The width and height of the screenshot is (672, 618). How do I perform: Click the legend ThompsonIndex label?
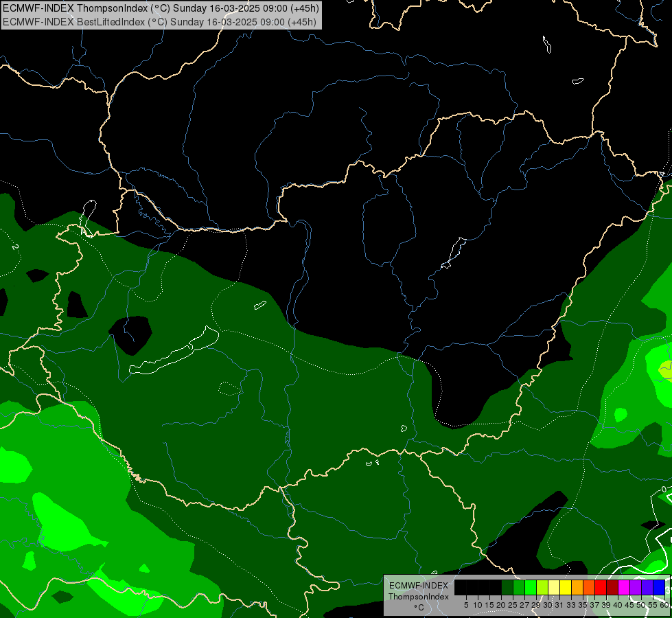coord(419,597)
